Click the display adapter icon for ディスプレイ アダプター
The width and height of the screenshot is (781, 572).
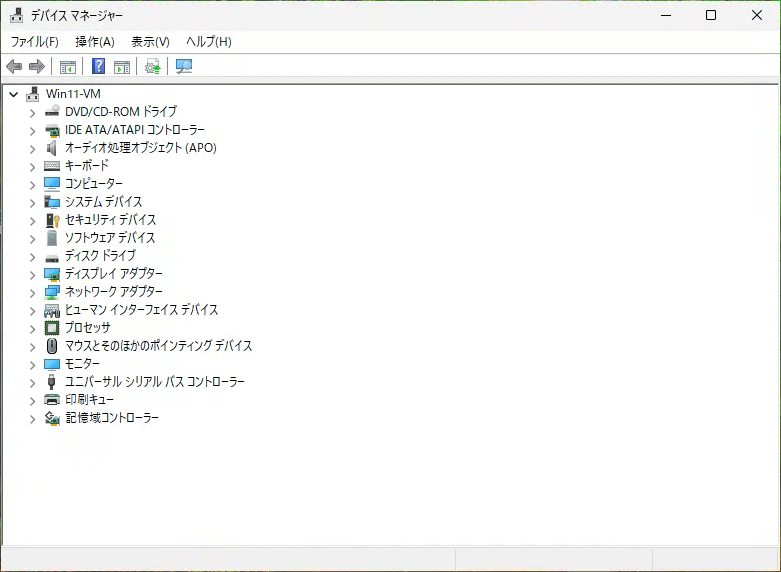(x=52, y=274)
